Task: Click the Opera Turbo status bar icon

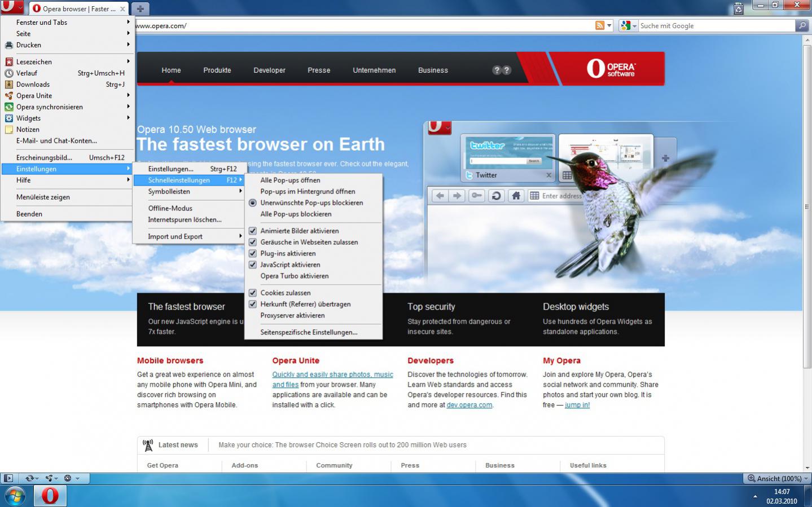Action: 68,478
